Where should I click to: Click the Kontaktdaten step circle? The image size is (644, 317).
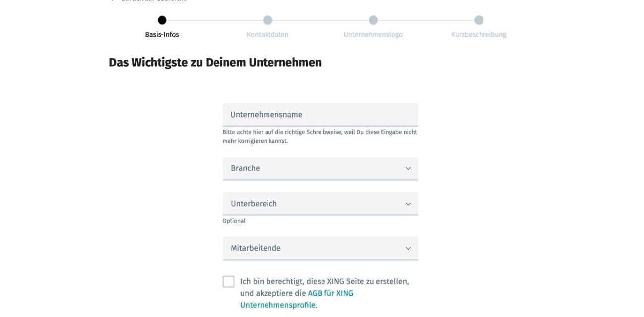[x=268, y=20]
